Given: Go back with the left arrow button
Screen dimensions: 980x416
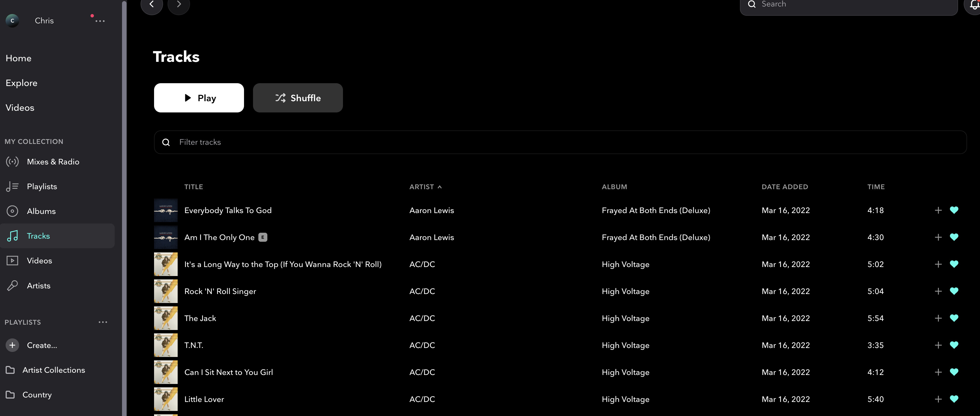Looking at the screenshot, I should (x=152, y=4).
